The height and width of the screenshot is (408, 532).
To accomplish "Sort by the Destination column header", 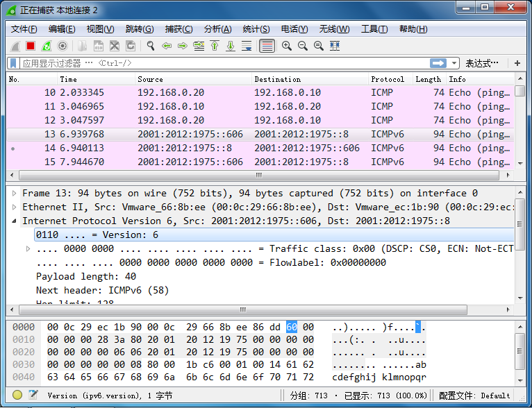I will (x=310, y=79).
